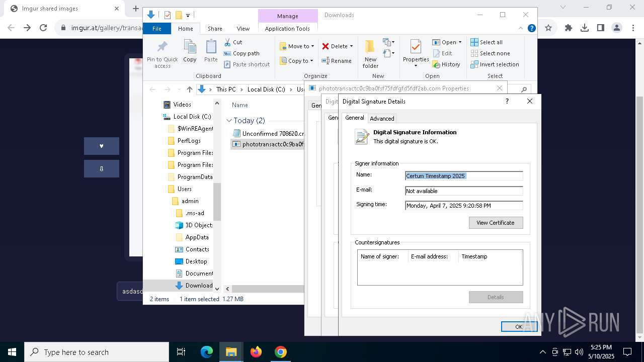Open Chrome profile avatar icon
Image resolution: width=644 pixels, height=362 pixels.
[617, 28]
